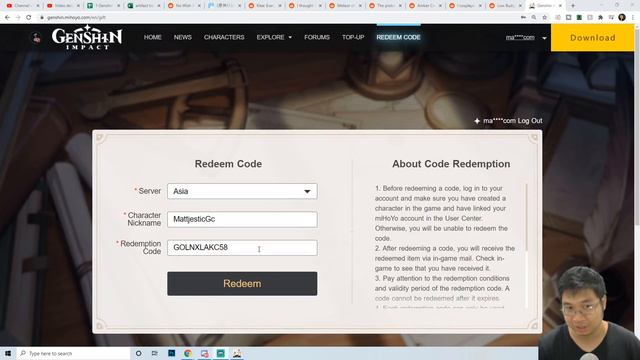Screen dimensions: 640x360
Task: Click the Redeem button
Action: (242, 284)
